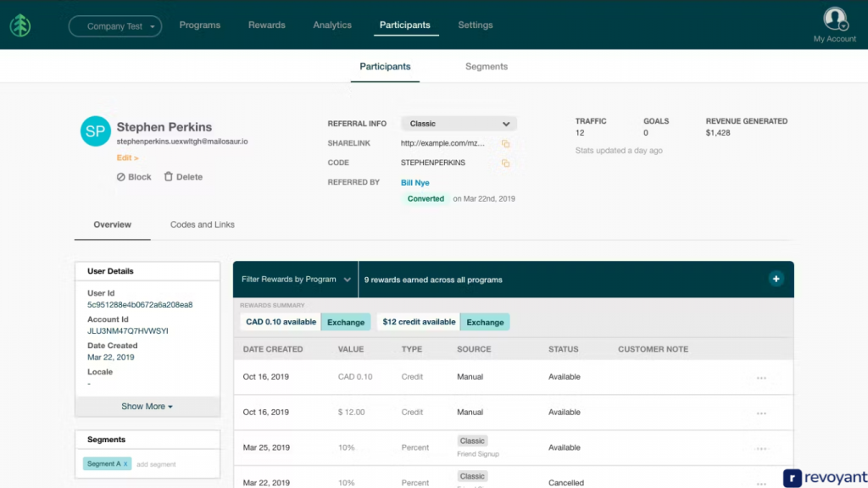The width and height of the screenshot is (868, 488).
Task: Open Filter Rewards by Program dropdown
Action: (296, 280)
